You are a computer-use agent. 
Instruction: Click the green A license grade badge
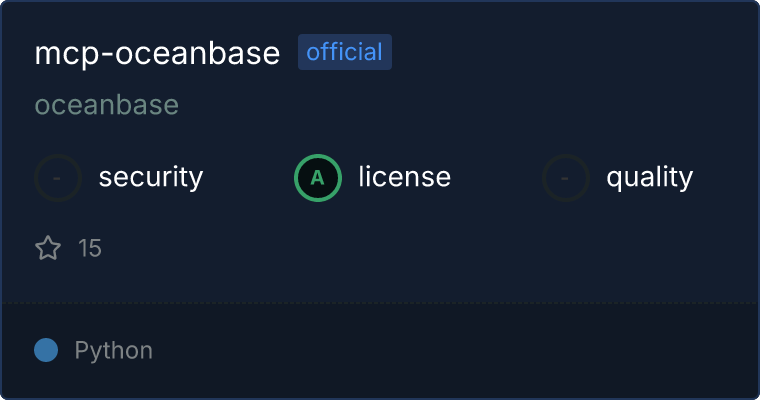pyautogui.click(x=318, y=178)
